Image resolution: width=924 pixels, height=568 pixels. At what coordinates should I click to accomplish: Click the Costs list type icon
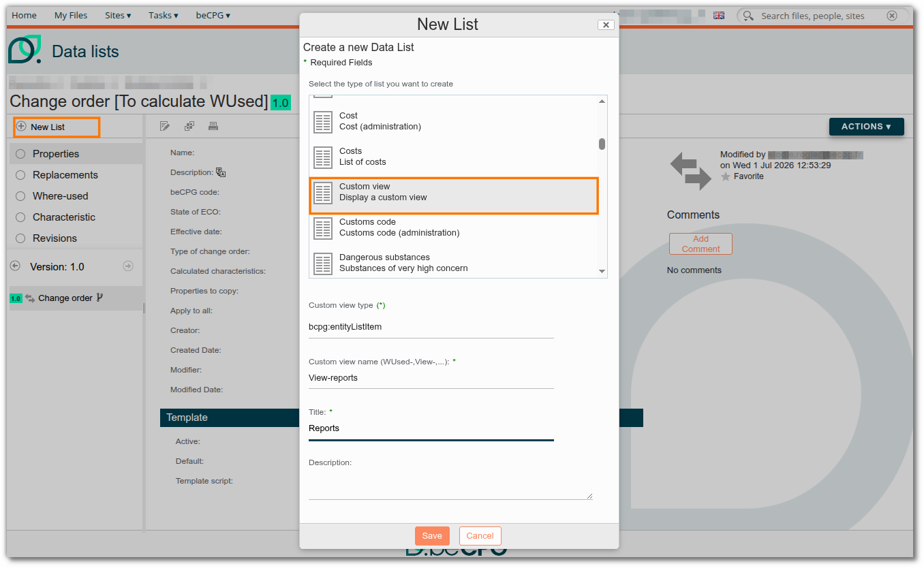tap(322, 157)
